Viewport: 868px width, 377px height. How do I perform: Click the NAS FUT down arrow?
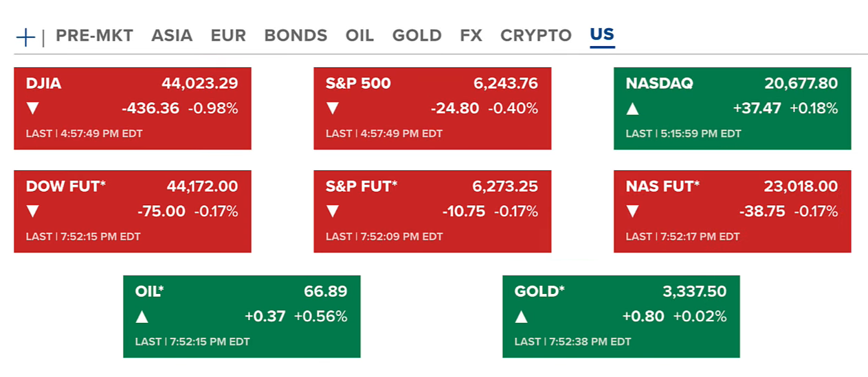coord(633,212)
